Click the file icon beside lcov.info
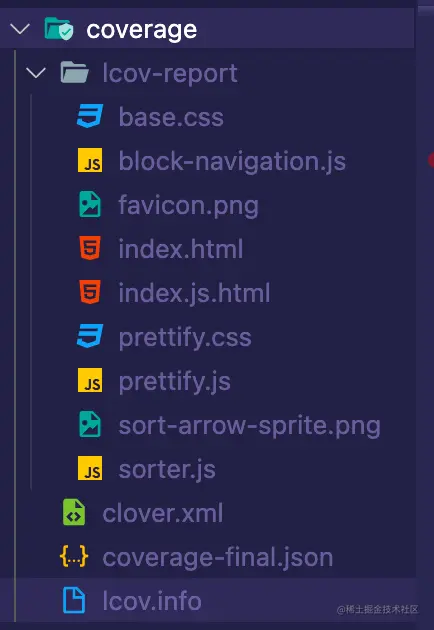Image resolution: width=434 pixels, height=630 pixels. (74, 600)
